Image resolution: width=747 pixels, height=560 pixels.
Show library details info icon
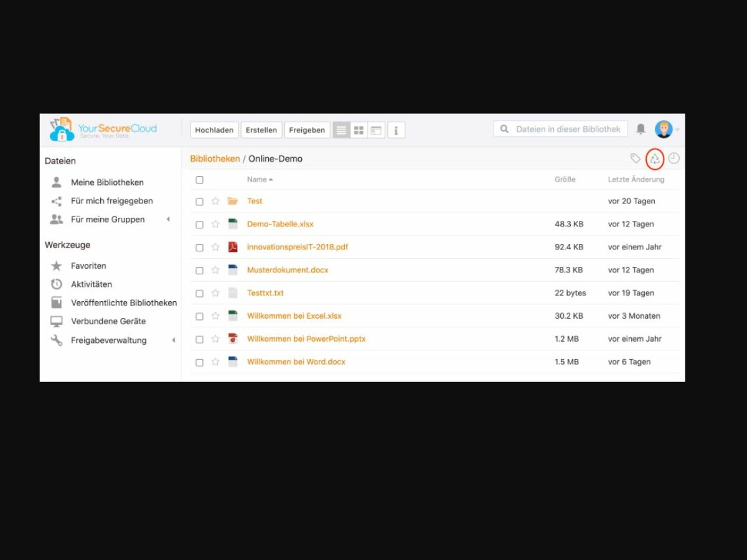point(397,130)
